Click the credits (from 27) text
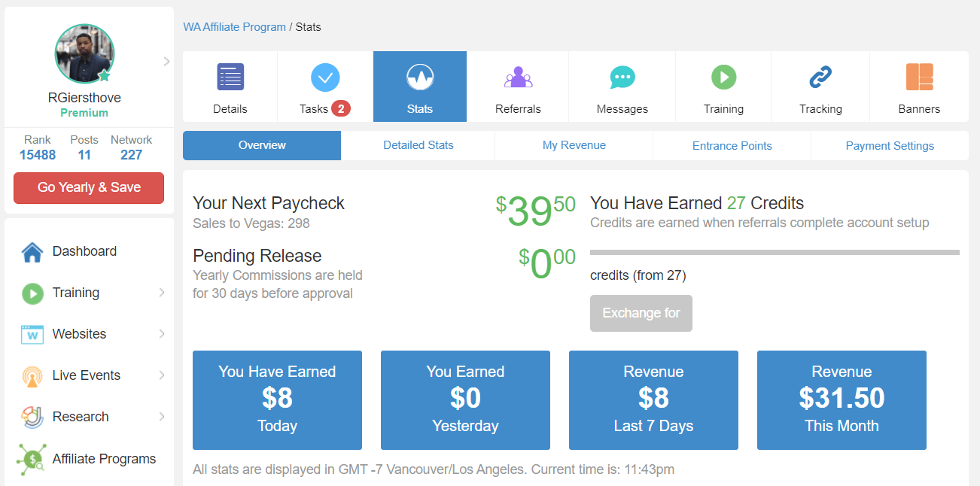 pyautogui.click(x=638, y=275)
